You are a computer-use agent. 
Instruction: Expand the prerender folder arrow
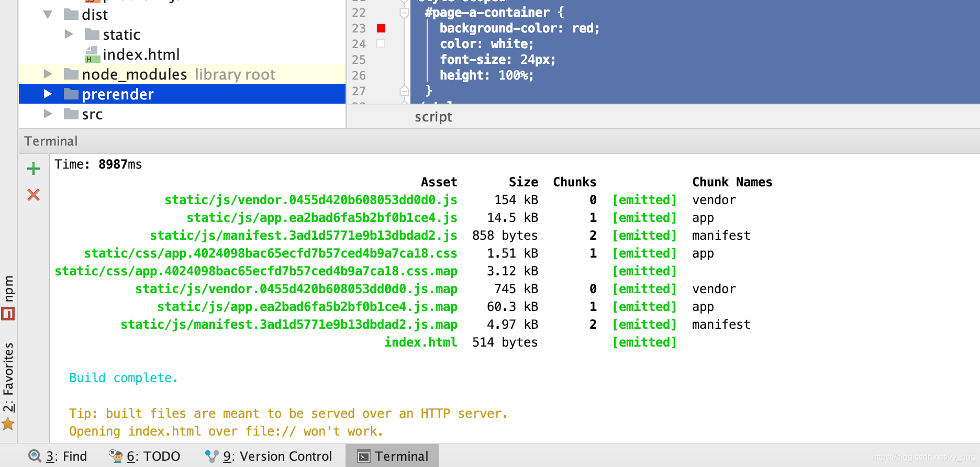point(48,94)
